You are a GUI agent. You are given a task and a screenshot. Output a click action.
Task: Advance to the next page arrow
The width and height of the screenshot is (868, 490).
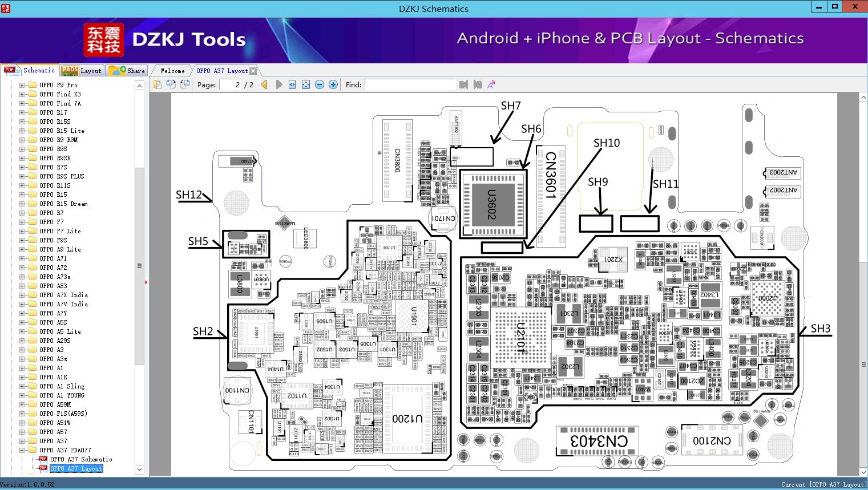pyautogui.click(x=278, y=84)
